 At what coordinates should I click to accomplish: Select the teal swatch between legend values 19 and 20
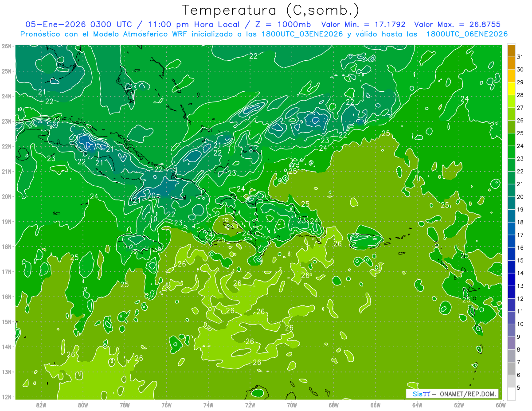pos(511,203)
